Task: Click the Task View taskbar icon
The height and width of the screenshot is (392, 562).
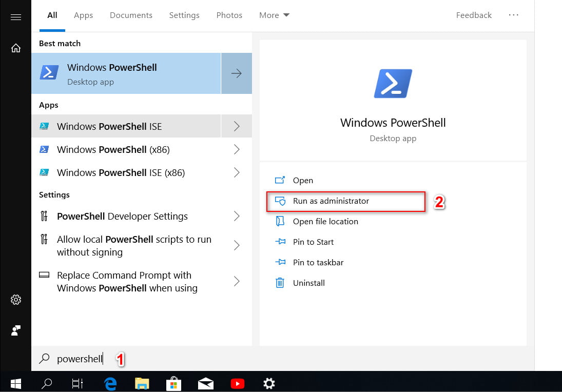Action: (77, 383)
